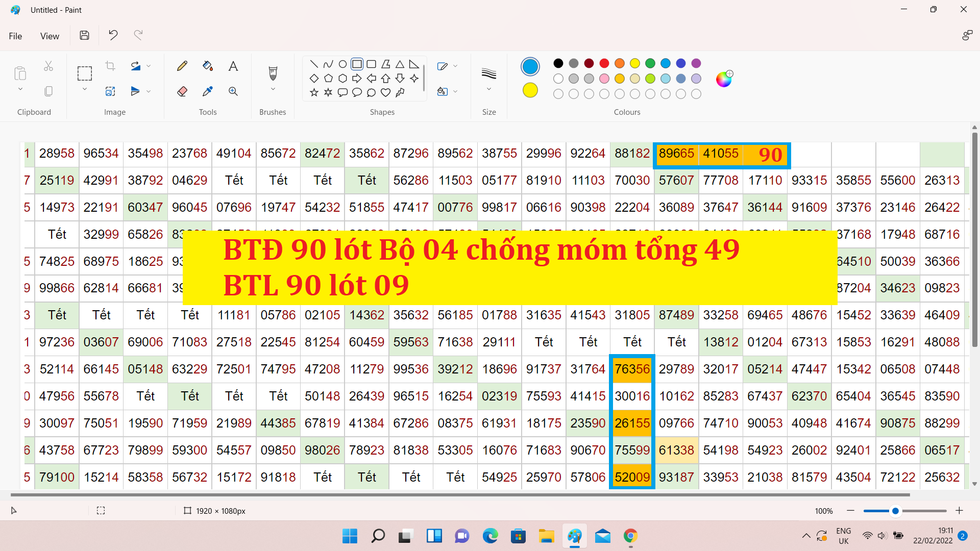Select the Eraser tool
This screenshot has height=551, width=980.
click(182, 91)
